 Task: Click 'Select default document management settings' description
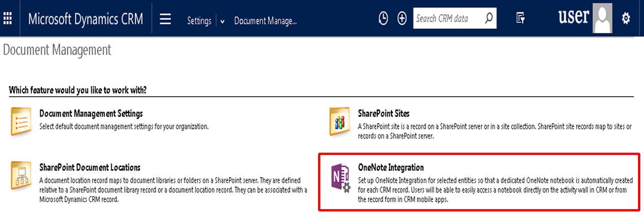[x=124, y=126]
